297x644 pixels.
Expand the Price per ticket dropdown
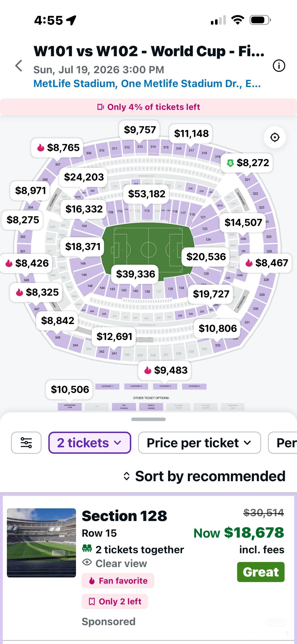click(x=200, y=442)
